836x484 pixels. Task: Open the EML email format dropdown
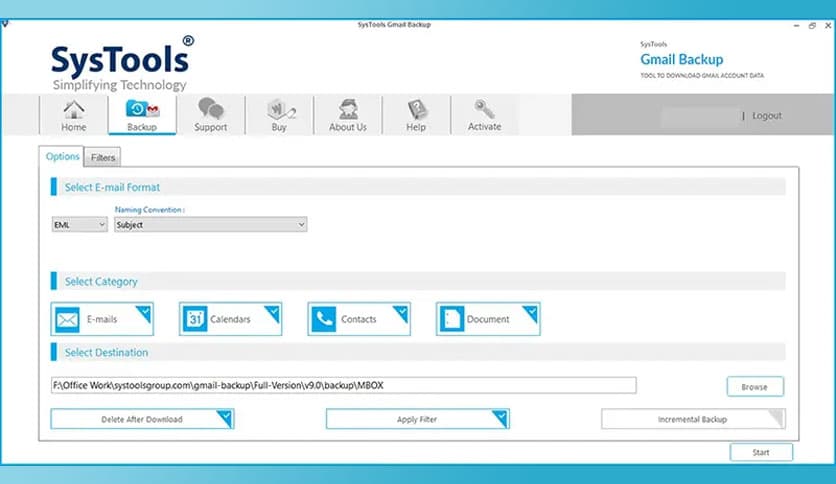[79, 225]
